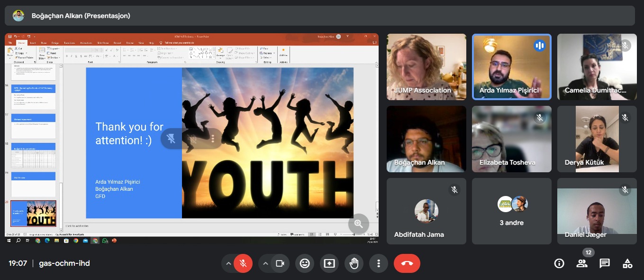Unpin the presentation using the pin overlay icon
The image size is (644, 280).
click(x=172, y=139)
